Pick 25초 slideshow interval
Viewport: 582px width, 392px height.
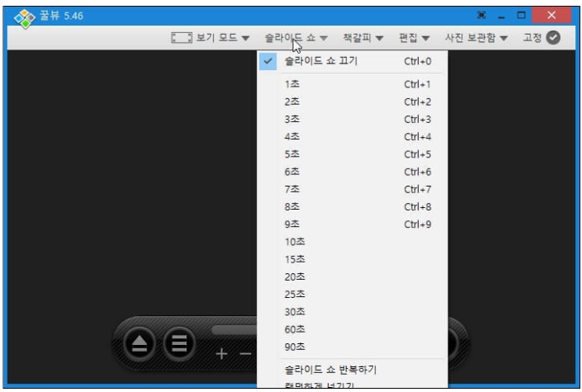[353, 295]
